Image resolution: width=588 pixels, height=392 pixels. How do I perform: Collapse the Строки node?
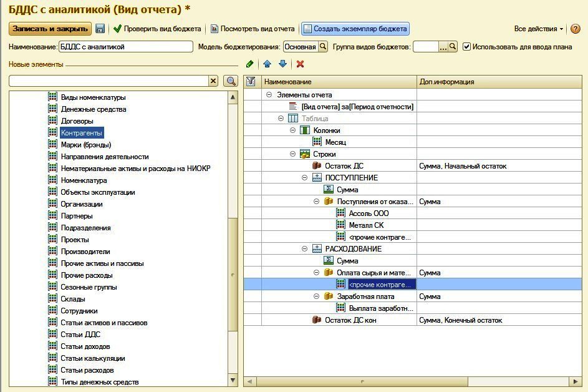pyautogui.click(x=293, y=154)
